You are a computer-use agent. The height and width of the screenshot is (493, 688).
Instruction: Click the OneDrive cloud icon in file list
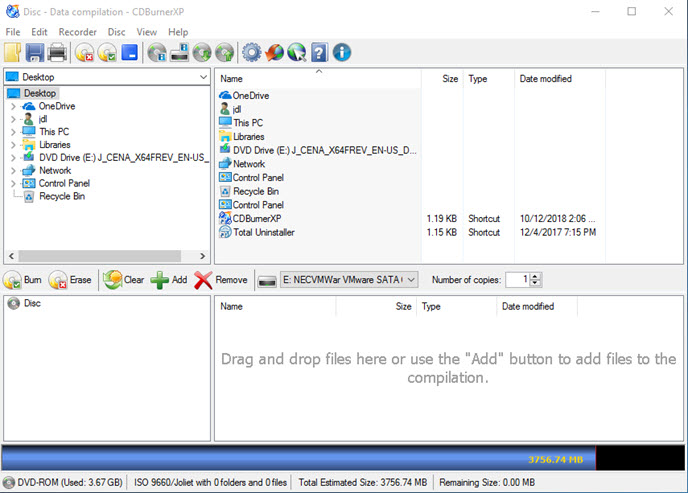(225, 95)
